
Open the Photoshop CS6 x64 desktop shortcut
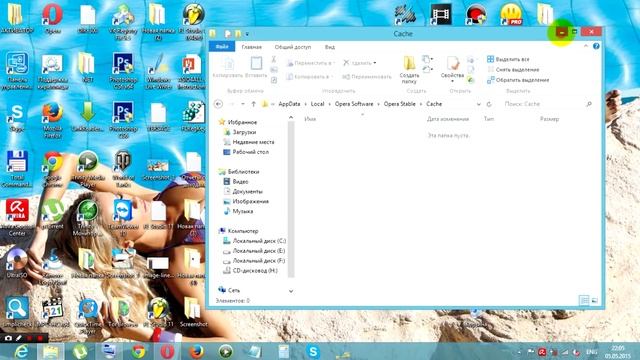click(x=123, y=71)
